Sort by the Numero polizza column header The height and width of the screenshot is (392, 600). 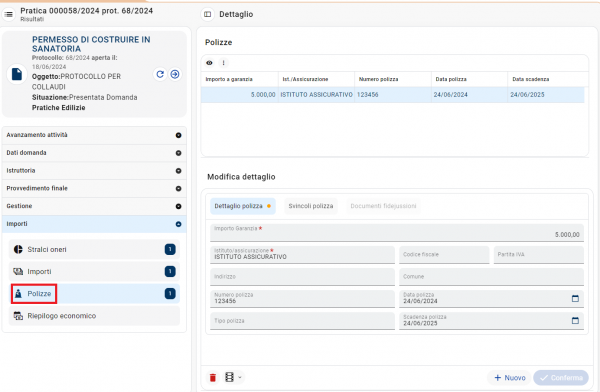(393, 79)
